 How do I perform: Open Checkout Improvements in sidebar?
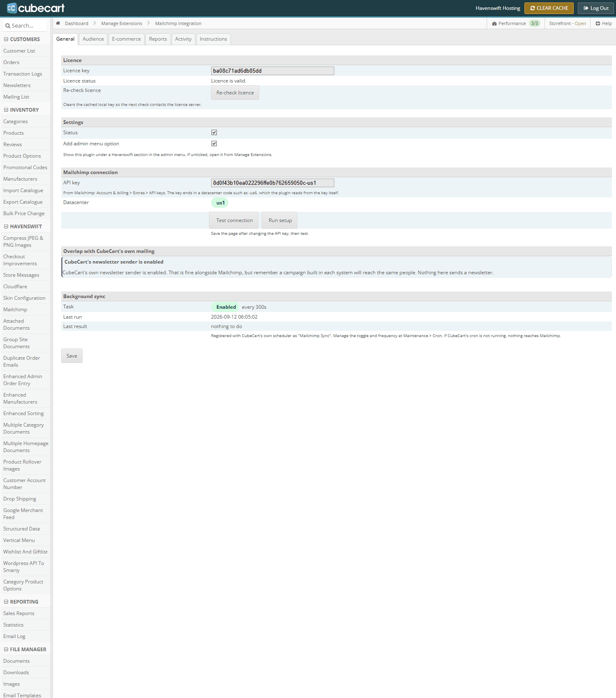click(x=20, y=260)
